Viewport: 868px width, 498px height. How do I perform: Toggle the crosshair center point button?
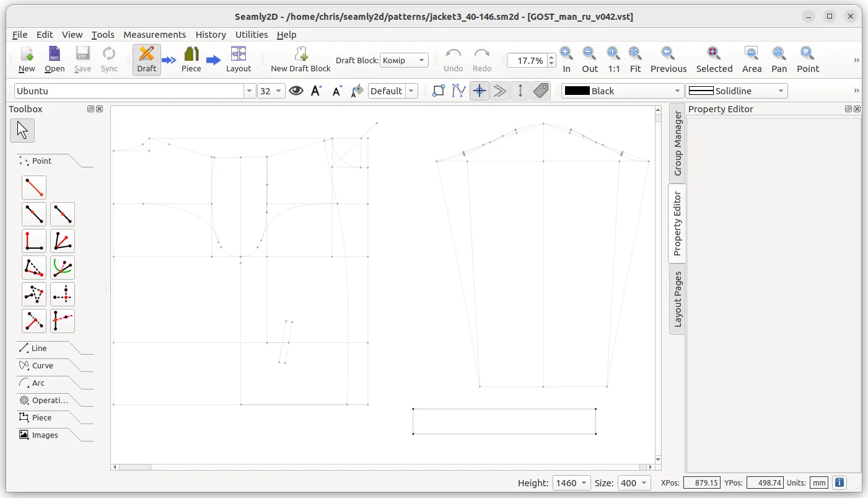click(479, 91)
